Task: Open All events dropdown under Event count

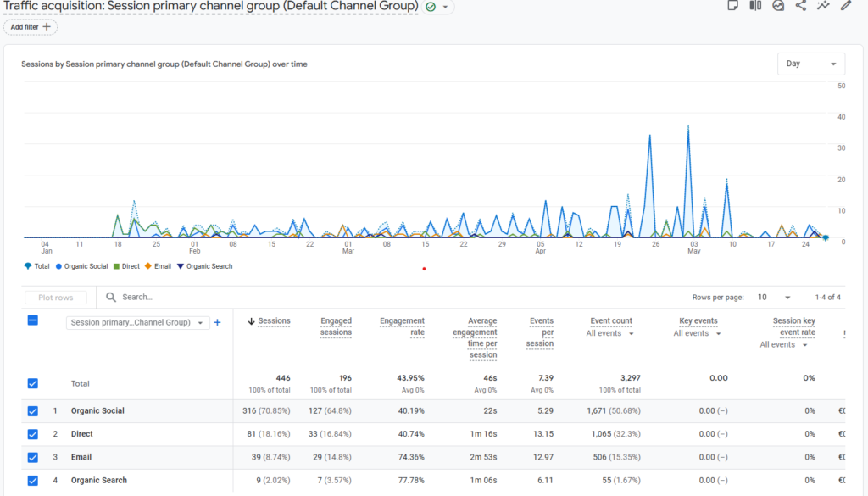Action: point(609,333)
